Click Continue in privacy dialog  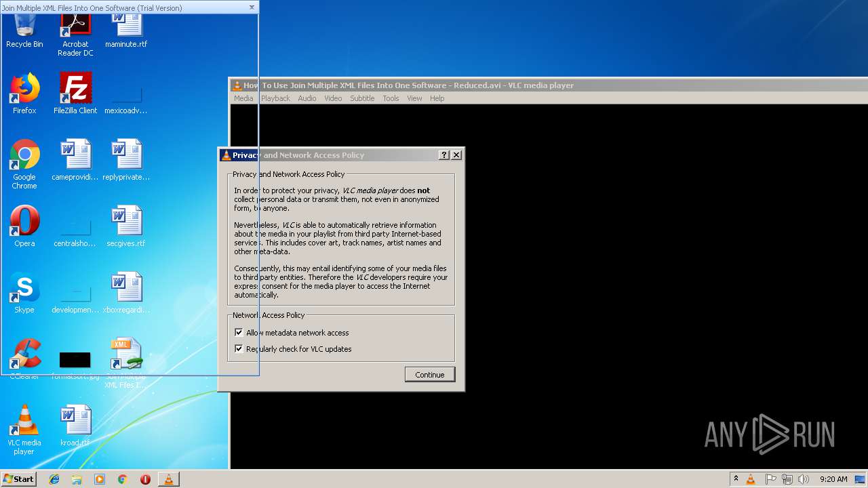click(430, 375)
